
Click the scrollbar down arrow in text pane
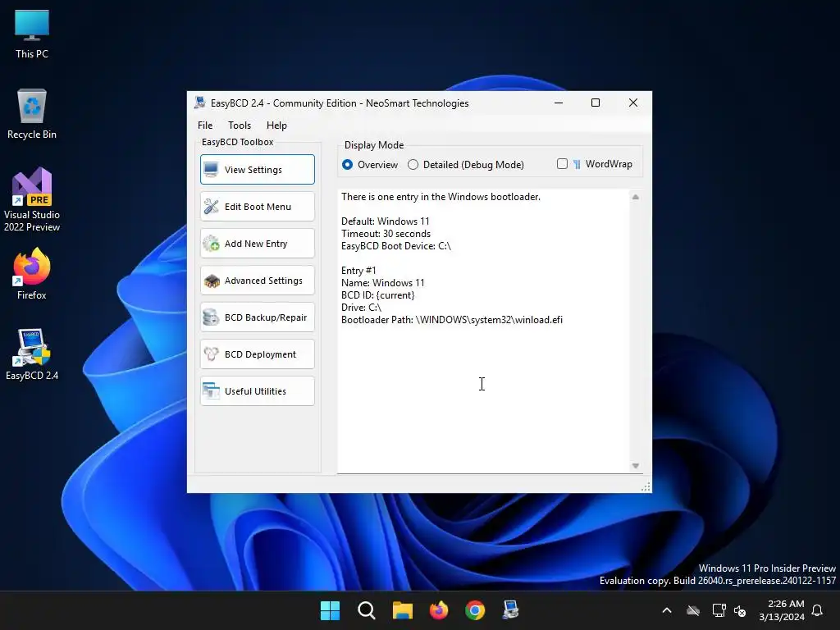click(x=636, y=466)
